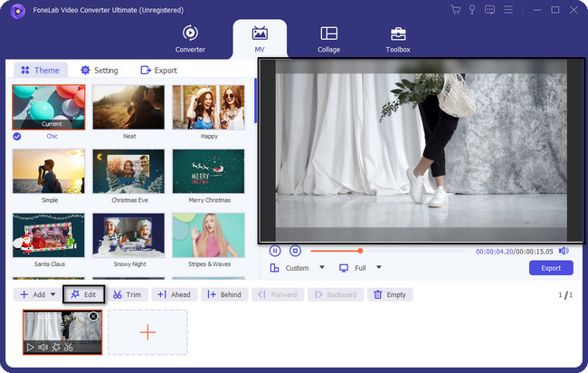Open clip edit wand icon
Viewport: 588px width, 373px height.
56,348
